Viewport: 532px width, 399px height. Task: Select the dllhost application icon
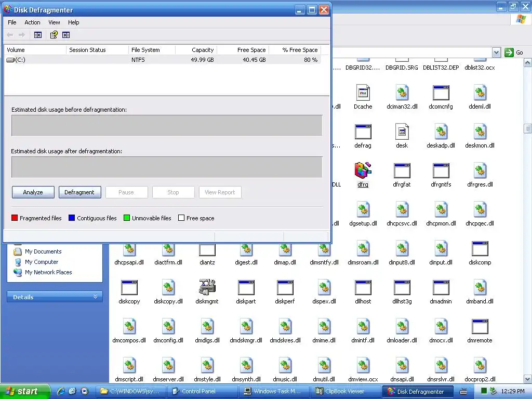(x=363, y=288)
